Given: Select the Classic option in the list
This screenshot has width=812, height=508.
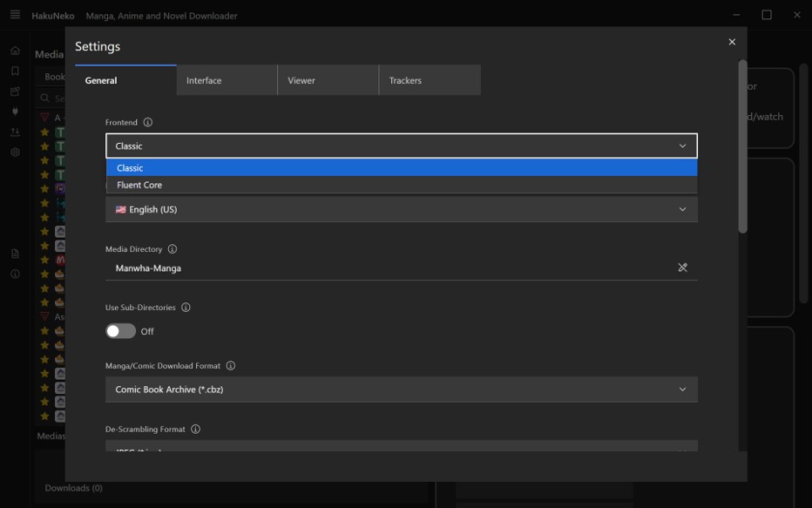Looking at the screenshot, I should pos(402,168).
